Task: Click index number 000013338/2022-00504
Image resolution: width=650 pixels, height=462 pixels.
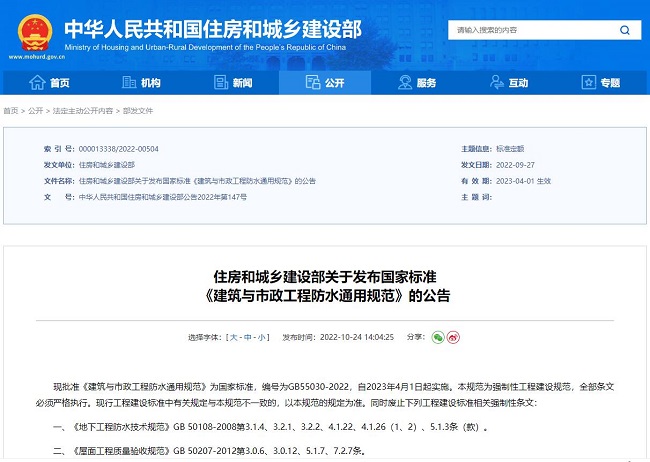Action: [119, 149]
